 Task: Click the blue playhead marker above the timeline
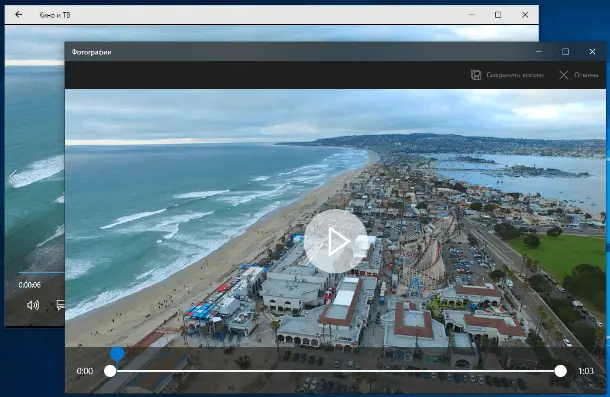pos(117,353)
